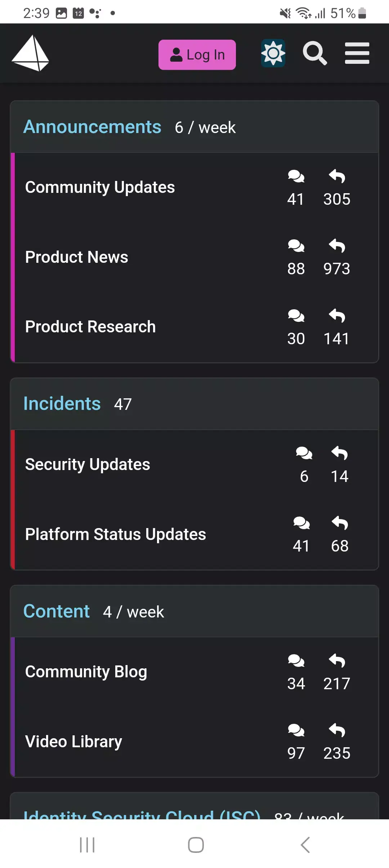Screen dimensions: 389x868
Task: Toggle the light/dark theme switcher
Action: tap(273, 53)
